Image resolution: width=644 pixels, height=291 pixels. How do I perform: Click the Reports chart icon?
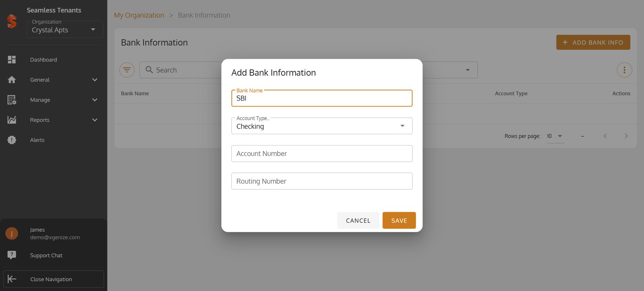point(12,120)
